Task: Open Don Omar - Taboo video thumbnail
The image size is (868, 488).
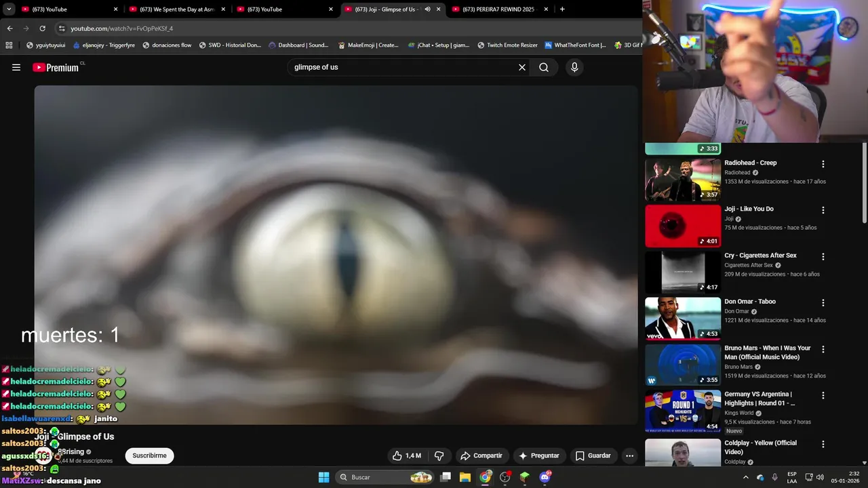Action: 683,319
